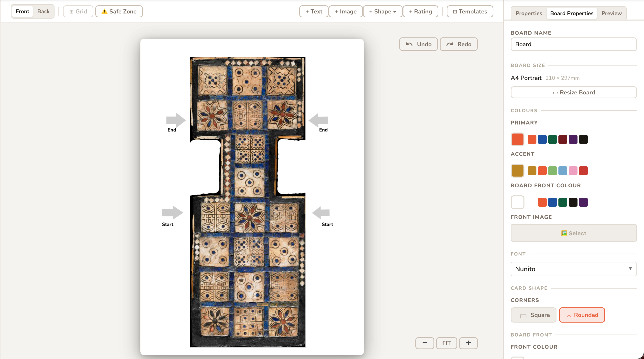Click the left Start arrow shape
The image size is (644, 359).
172,213
